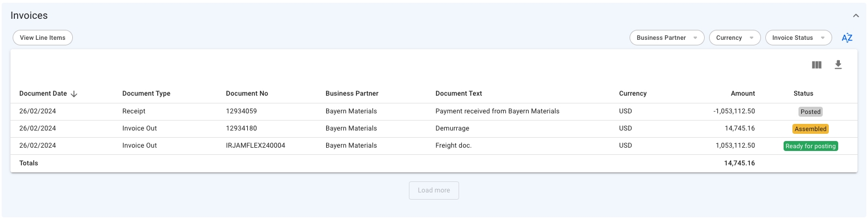Click the Demurrage document text
The width and height of the screenshot is (868, 219).
(x=452, y=128)
